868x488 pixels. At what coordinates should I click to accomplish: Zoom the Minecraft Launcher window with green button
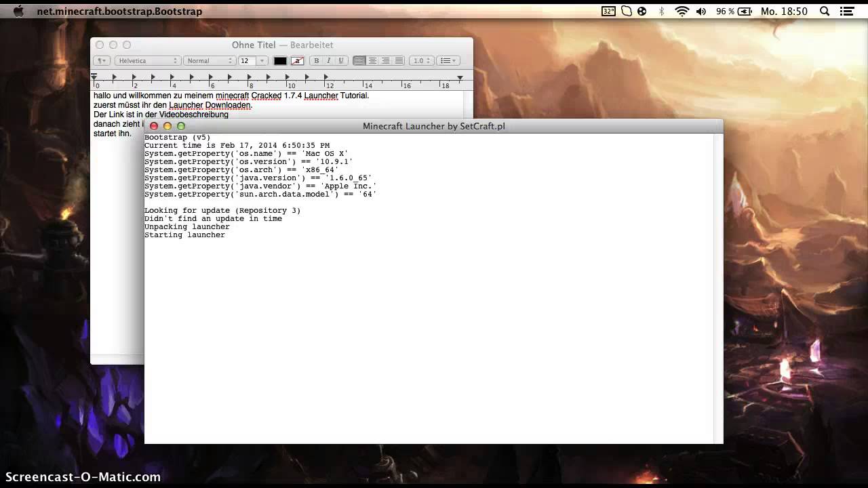click(181, 126)
